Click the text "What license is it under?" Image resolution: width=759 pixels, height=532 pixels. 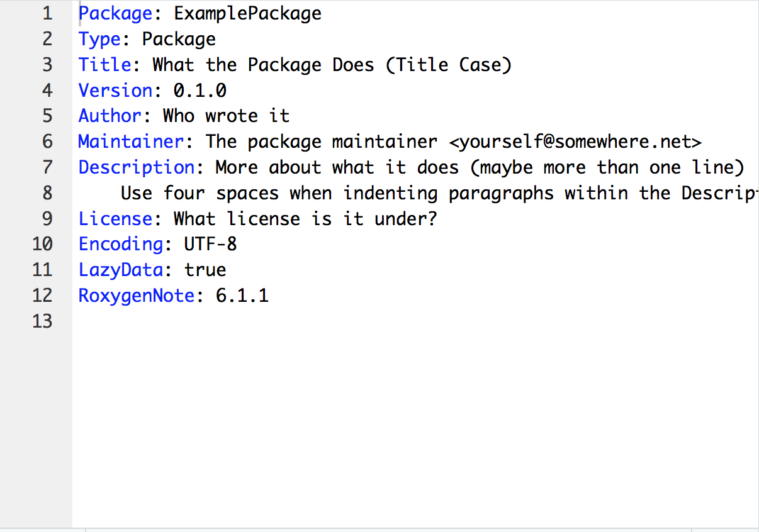coord(305,218)
